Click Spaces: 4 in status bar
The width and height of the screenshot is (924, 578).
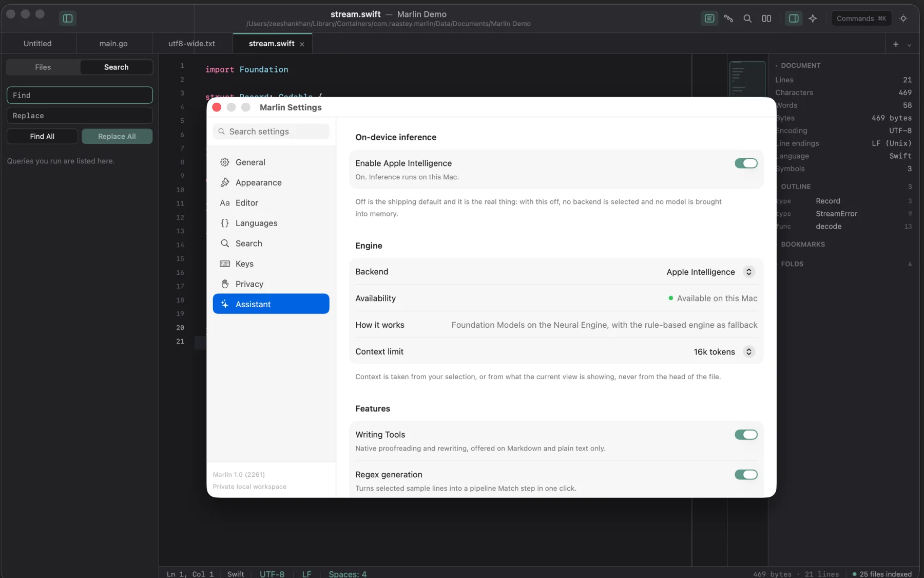[348, 574]
